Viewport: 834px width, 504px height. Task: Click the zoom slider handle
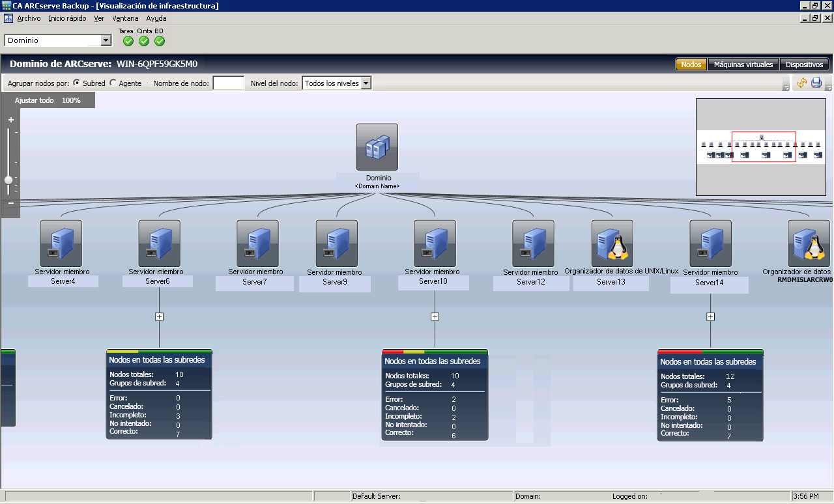tap(8, 180)
